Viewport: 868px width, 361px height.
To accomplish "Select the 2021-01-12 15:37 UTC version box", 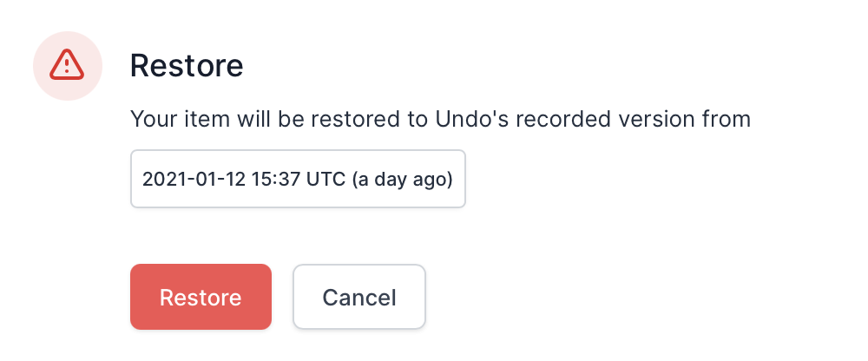I will point(298,179).
